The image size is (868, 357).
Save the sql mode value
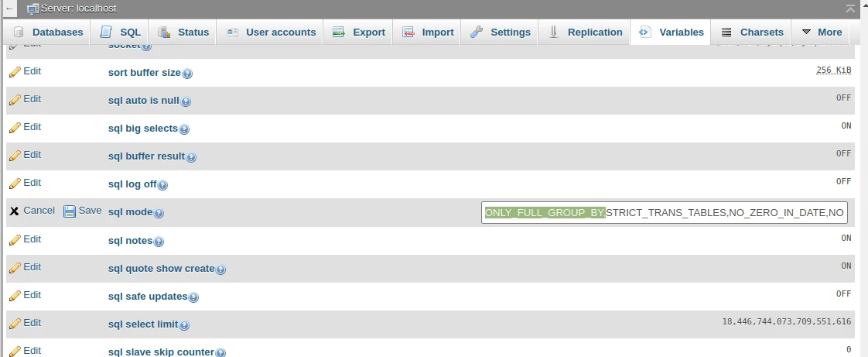point(82,211)
